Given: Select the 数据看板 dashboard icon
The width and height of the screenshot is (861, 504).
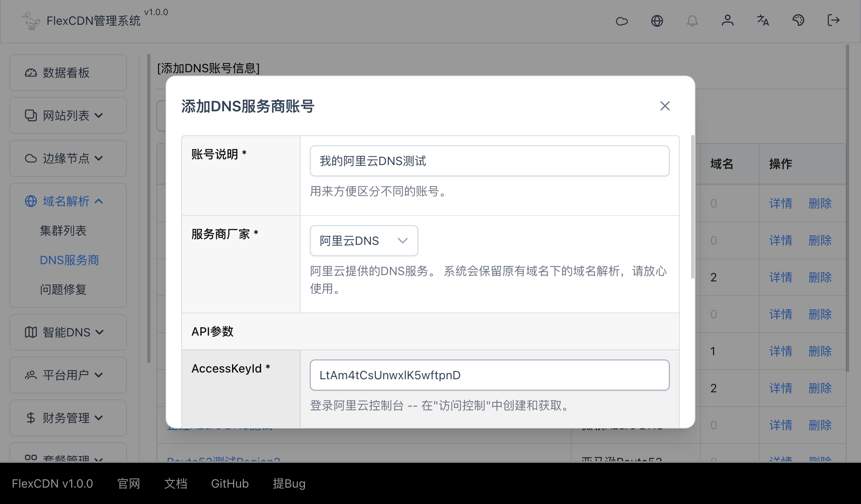Looking at the screenshot, I should point(30,72).
